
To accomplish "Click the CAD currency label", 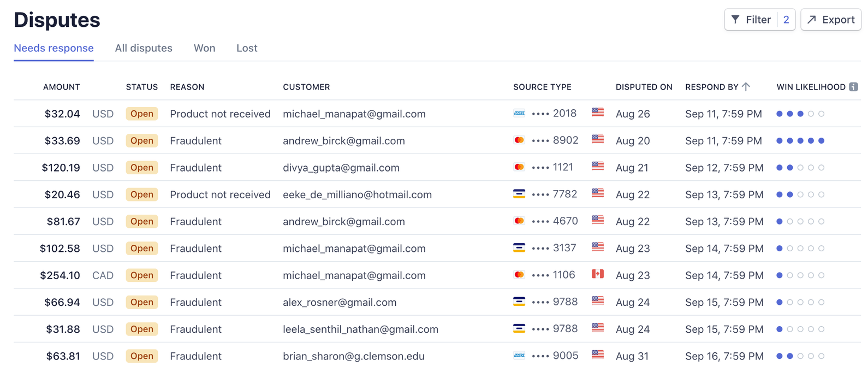I will coord(103,275).
